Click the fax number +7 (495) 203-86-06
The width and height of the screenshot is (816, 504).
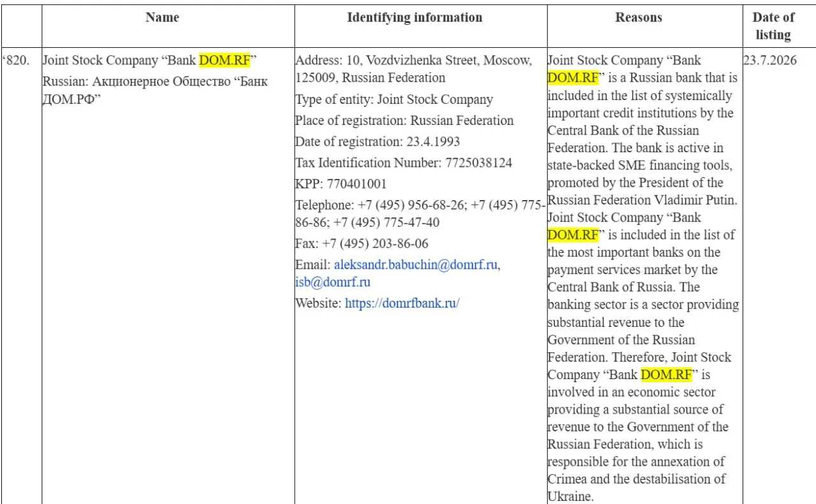click(x=375, y=243)
